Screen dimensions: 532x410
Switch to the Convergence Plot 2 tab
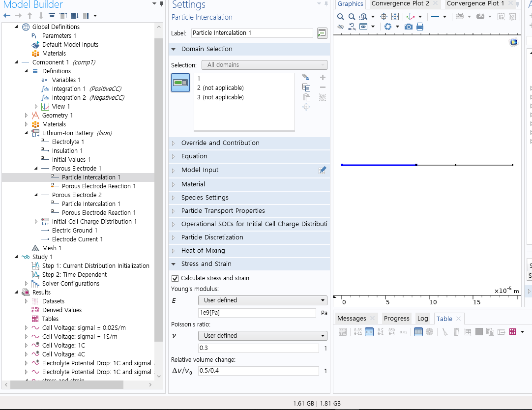(400, 3)
